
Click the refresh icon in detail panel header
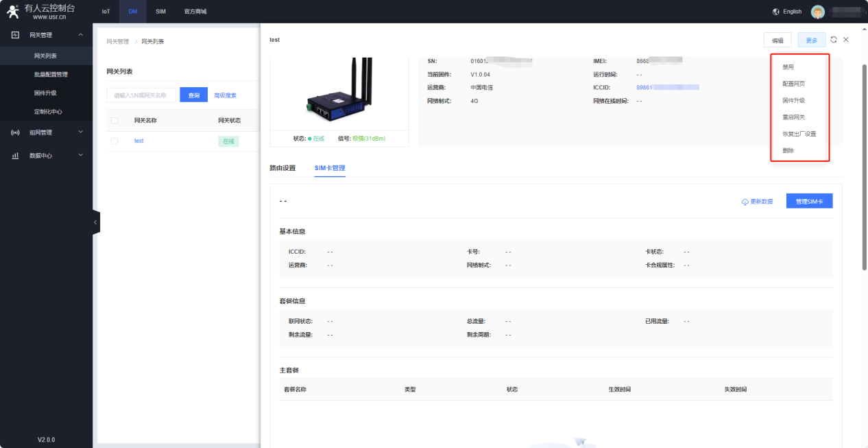click(x=834, y=40)
